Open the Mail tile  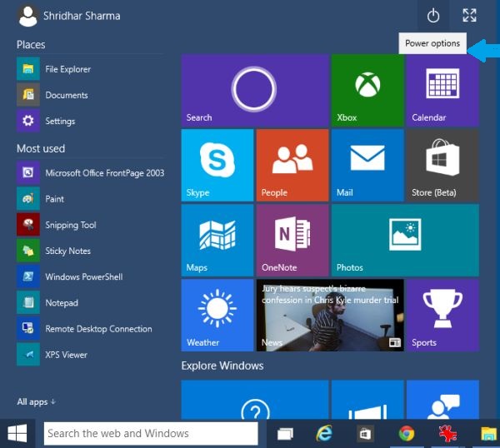[x=367, y=165]
